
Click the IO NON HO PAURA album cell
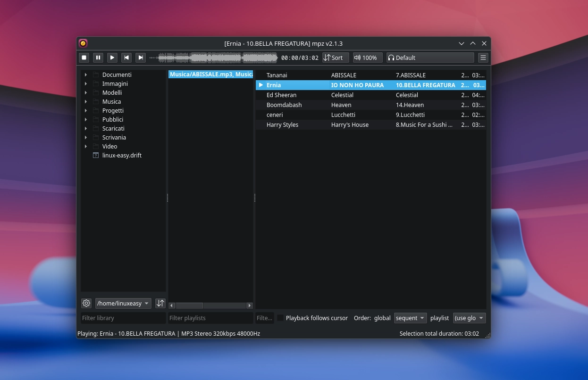[357, 85]
